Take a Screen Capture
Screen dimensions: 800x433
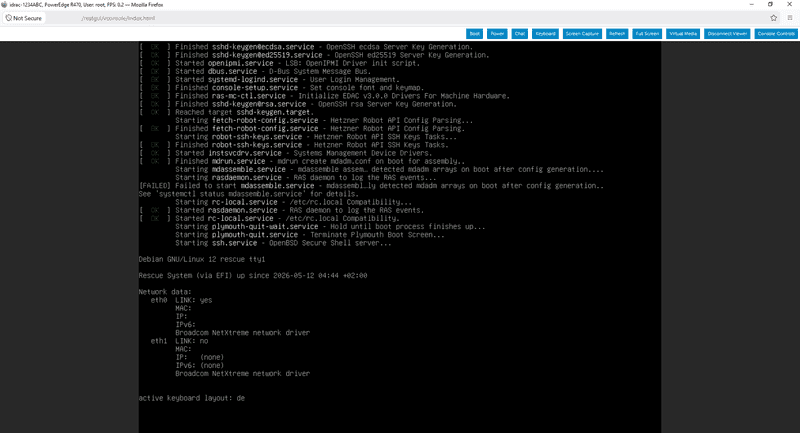click(582, 34)
